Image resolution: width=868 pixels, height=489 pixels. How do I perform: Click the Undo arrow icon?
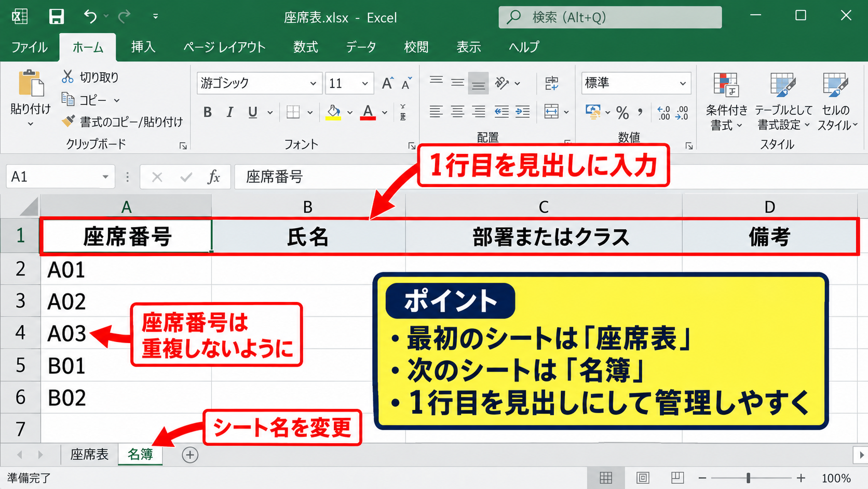tap(90, 17)
